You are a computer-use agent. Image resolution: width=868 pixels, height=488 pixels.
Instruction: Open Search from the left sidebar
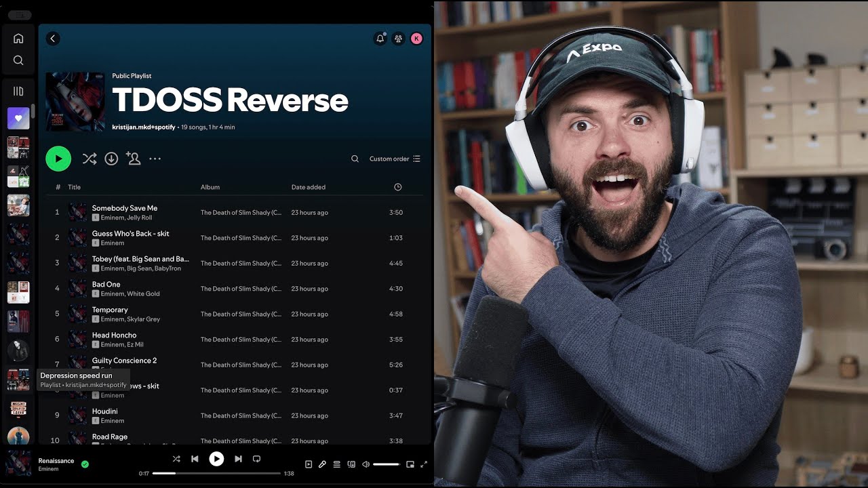(18, 60)
